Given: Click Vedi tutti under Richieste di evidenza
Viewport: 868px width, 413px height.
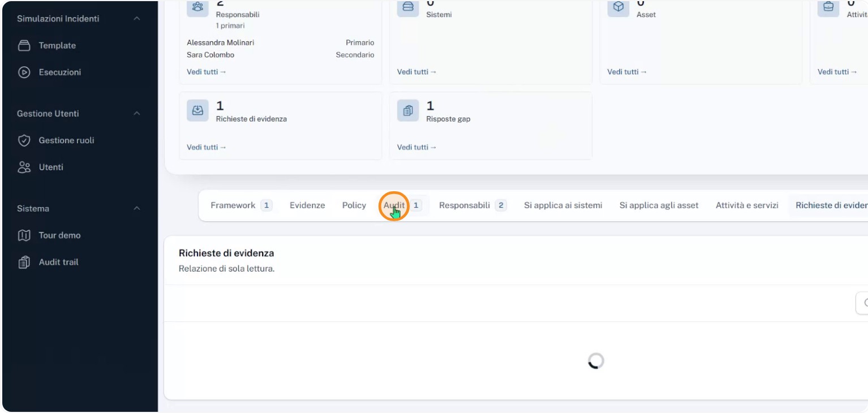Looking at the screenshot, I should [207, 147].
